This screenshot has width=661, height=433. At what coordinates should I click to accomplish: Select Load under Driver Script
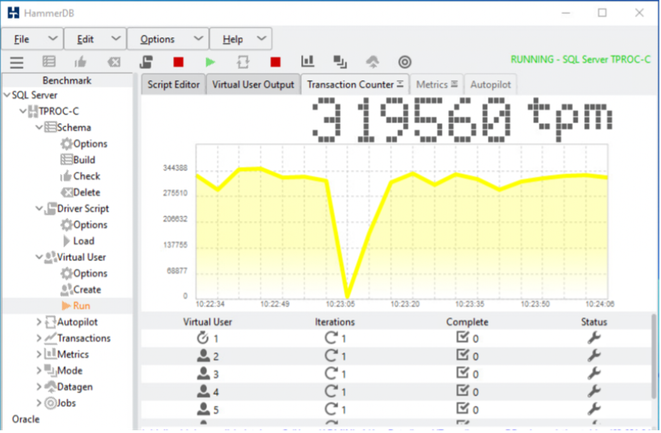78,241
